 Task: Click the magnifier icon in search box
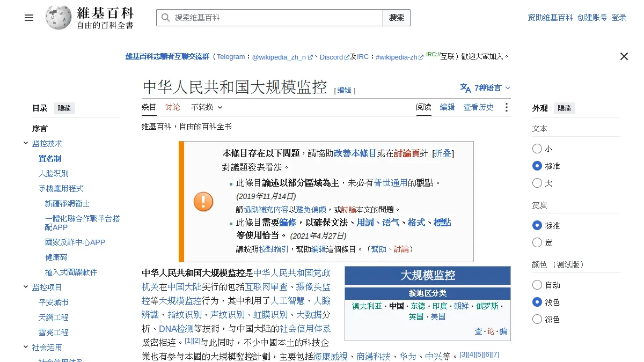pos(165,18)
